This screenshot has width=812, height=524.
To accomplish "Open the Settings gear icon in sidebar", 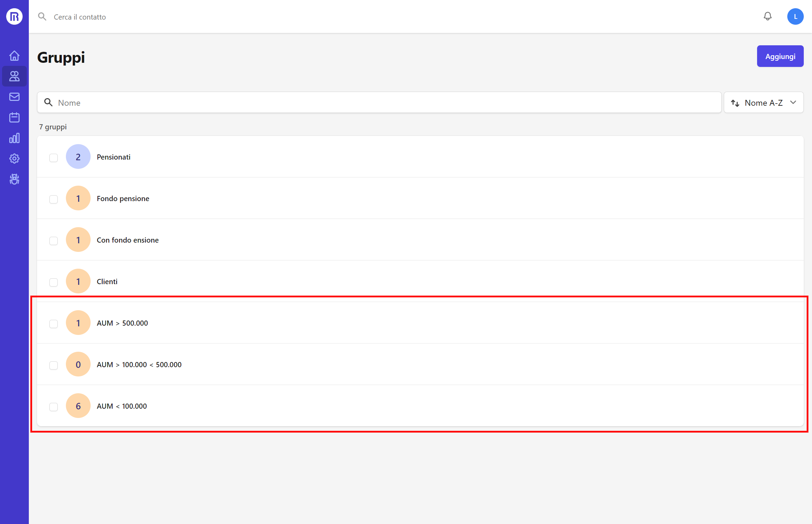I will (14, 159).
